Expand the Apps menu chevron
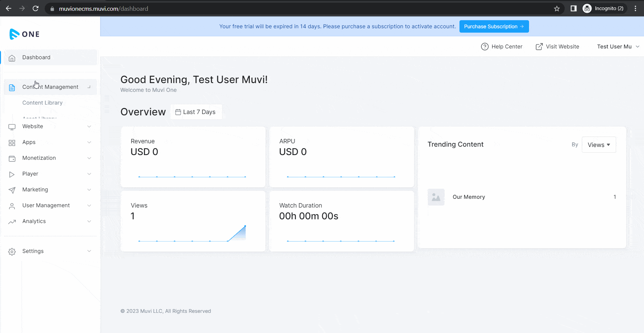Screen dimensions: 644x333 [89, 142]
